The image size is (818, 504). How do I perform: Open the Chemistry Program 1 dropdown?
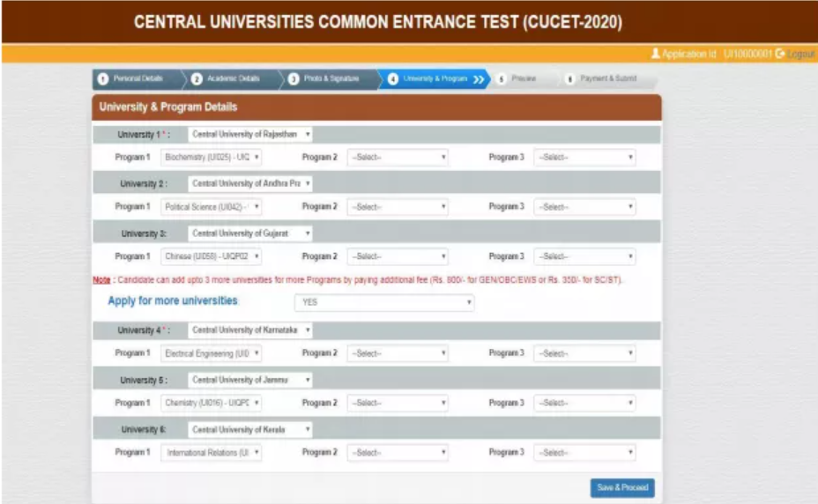(x=212, y=404)
